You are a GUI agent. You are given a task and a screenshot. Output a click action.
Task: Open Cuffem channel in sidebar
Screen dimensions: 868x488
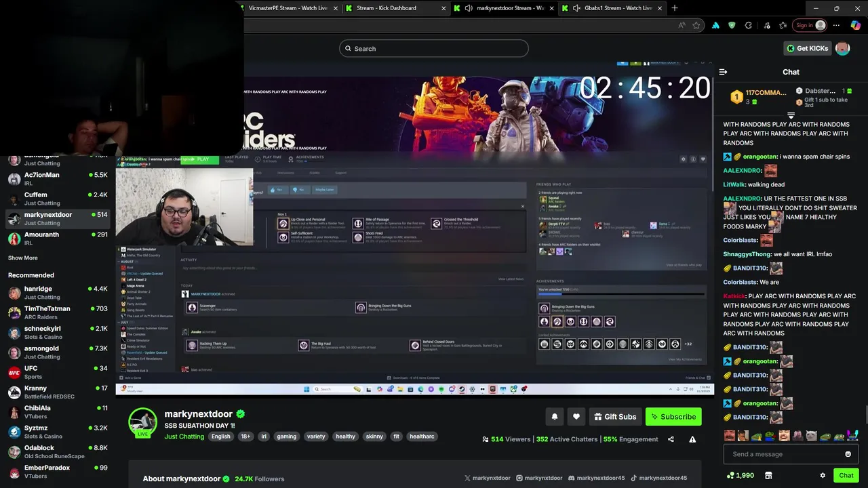tap(58, 199)
